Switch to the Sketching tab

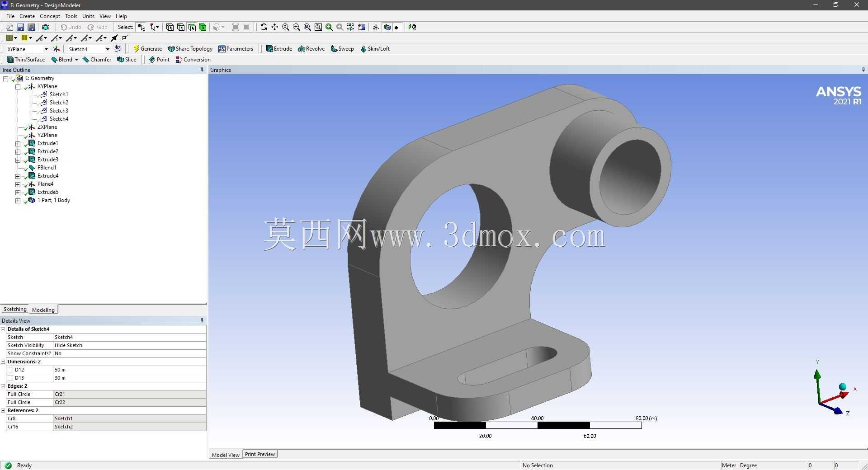coord(15,309)
